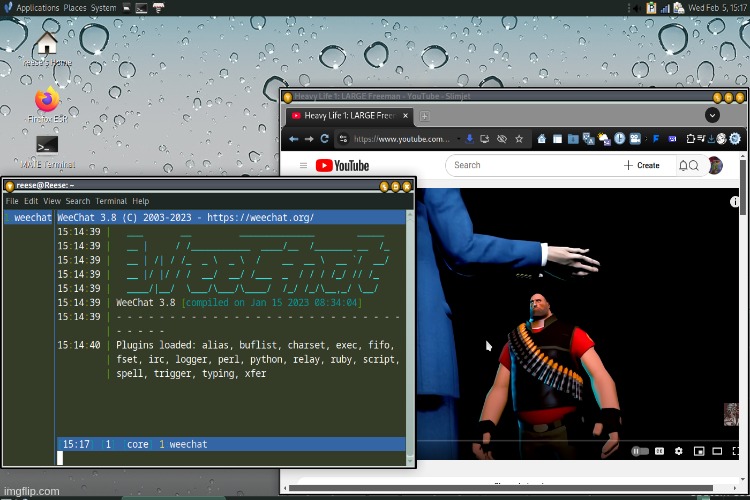Screen dimensions: 750x500
Task: Open site information icon in address bar
Action: coord(343,139)
